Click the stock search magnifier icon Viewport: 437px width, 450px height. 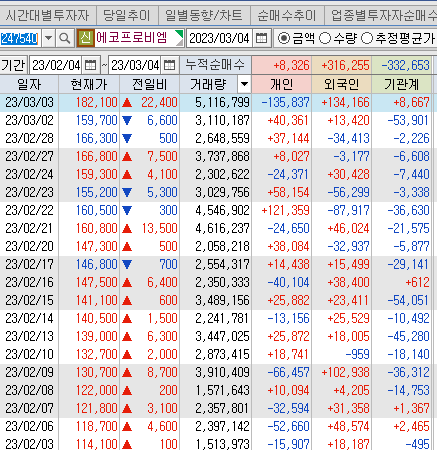coord(65,38)
